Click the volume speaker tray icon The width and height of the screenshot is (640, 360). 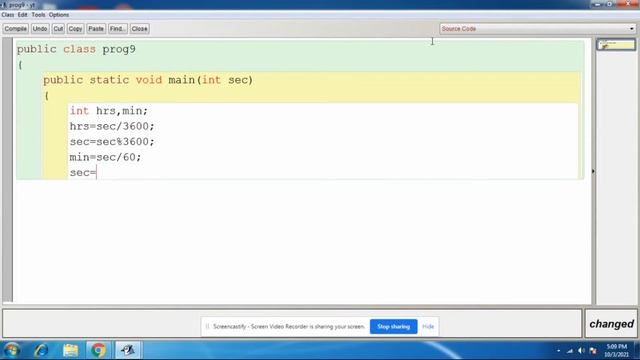(581, 351)
